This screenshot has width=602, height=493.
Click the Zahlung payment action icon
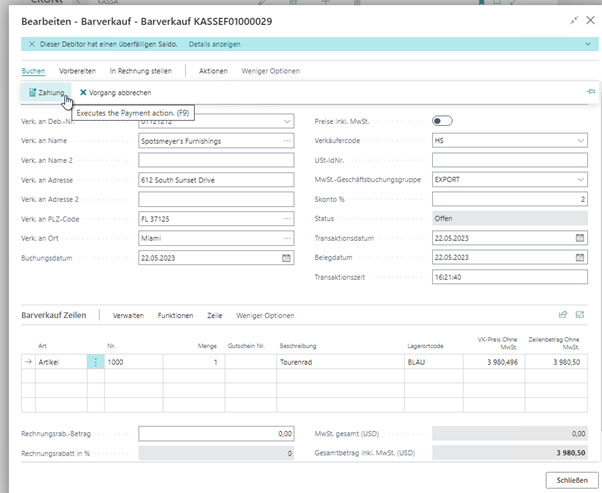31,92
